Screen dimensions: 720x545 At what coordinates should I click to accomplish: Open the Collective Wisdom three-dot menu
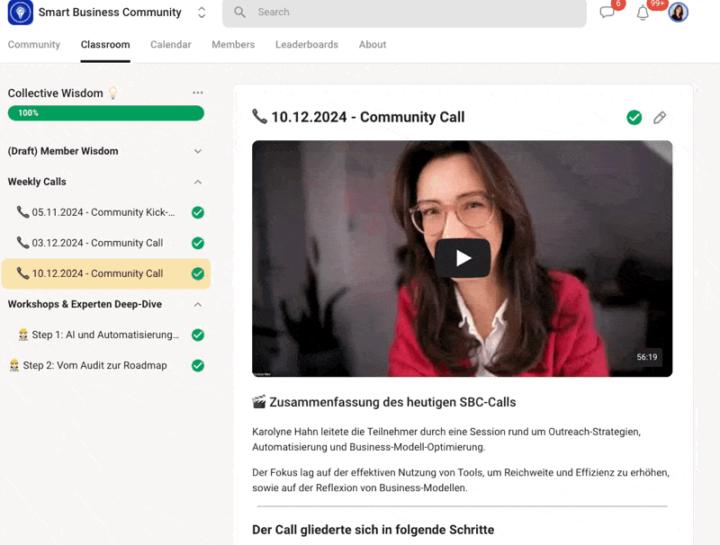(198, 93)
